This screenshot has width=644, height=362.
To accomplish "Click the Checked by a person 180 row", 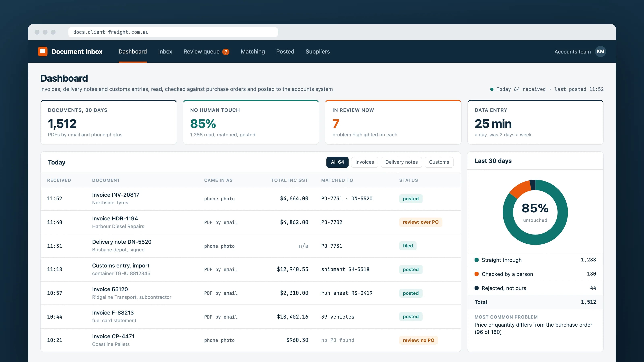I will click(535, 274).
